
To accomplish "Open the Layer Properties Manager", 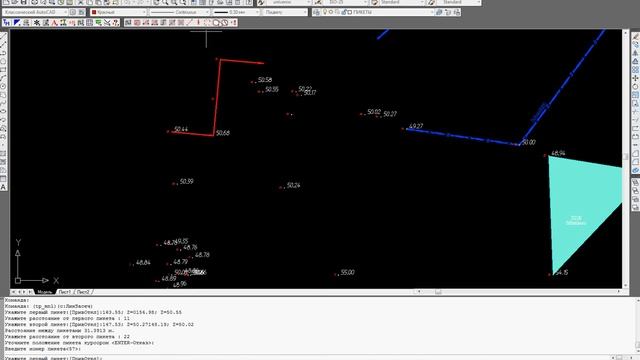I will [x=316, y=12].
